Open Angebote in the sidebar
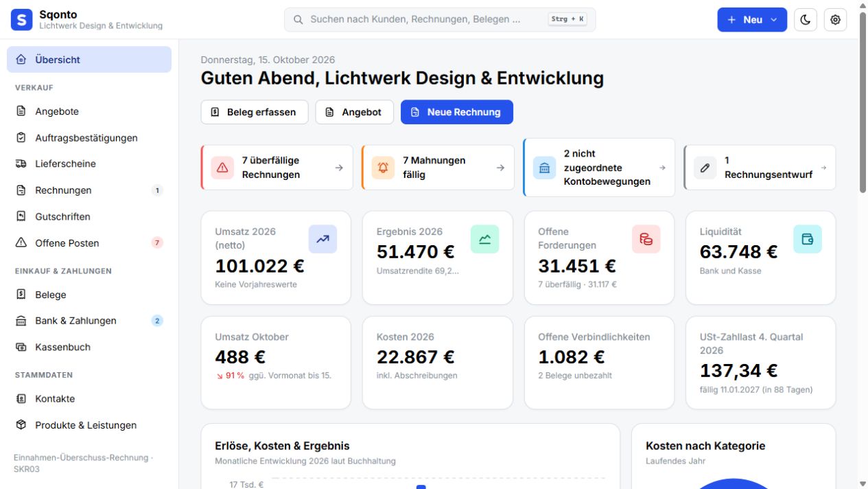 89,111
